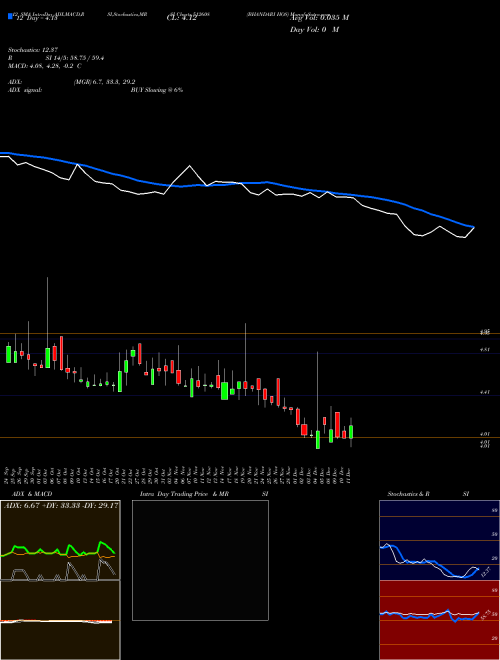The image size is (500, 660).
Task: Select the "12 Day = 4.13" SMA label
Action: [39, 18]
